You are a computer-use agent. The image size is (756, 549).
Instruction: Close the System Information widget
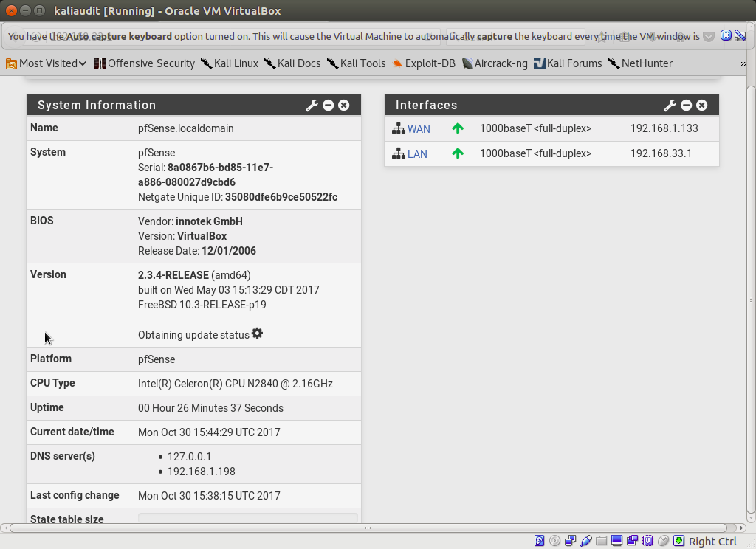(x=344, y=105)
